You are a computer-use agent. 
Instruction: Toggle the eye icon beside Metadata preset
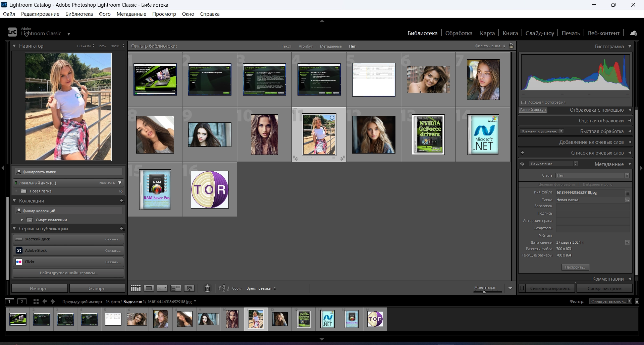(x=522, y=164)
